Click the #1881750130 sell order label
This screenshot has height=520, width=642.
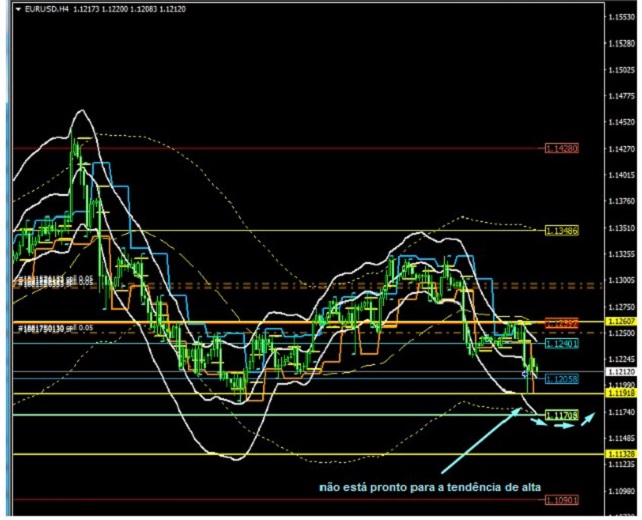pyautogui.click(x=55, y=328)
